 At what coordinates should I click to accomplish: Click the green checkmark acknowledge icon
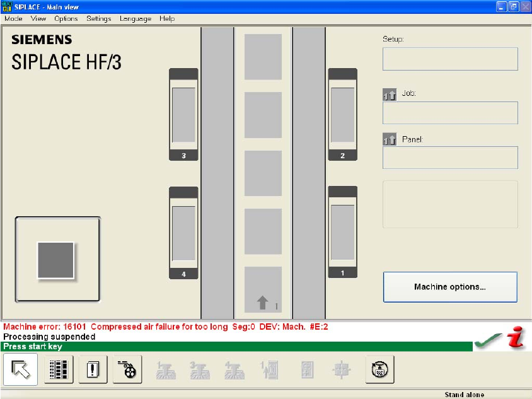click(x=488, y=340)
